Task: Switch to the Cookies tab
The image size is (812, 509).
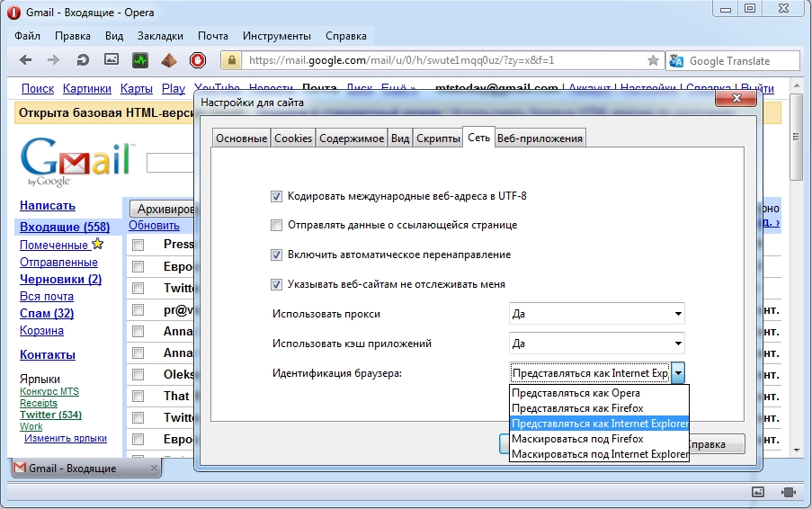Action: (293, 138)
